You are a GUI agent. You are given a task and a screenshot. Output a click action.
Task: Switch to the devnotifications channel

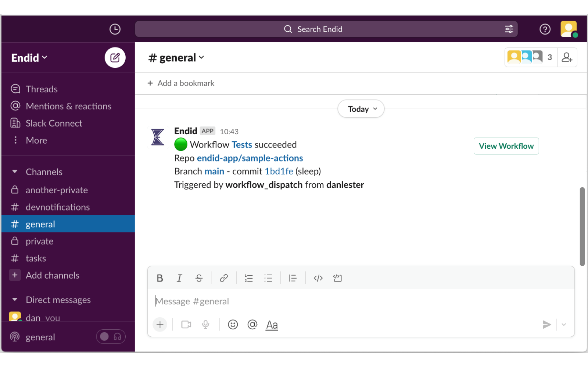tap(68, 207)
